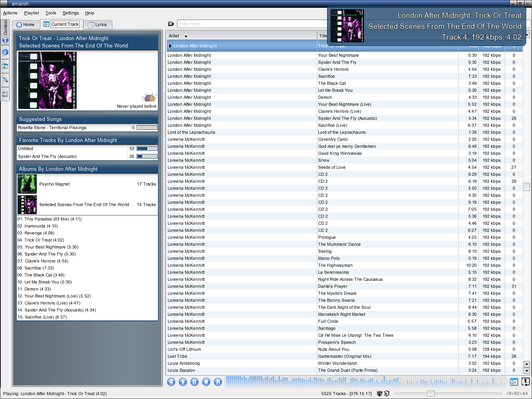
Task: Open the Context browser sidebar tab
Action: tap(5, 31)
